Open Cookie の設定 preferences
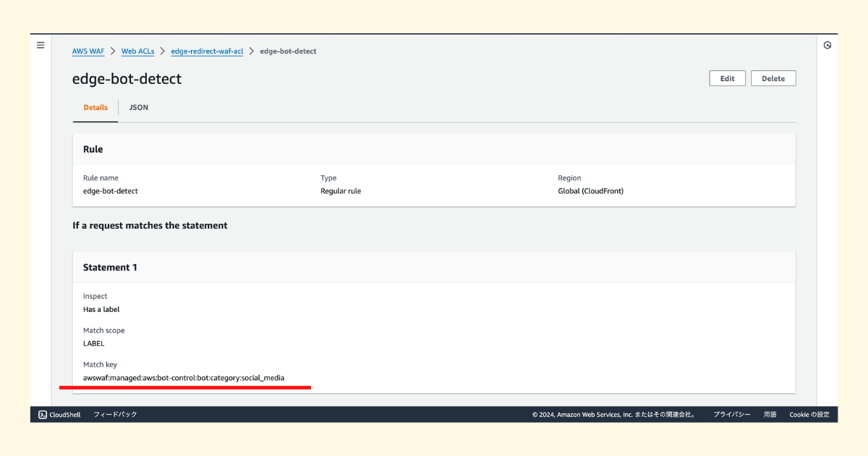Viewport: 868px width, 456px height. 809,415
